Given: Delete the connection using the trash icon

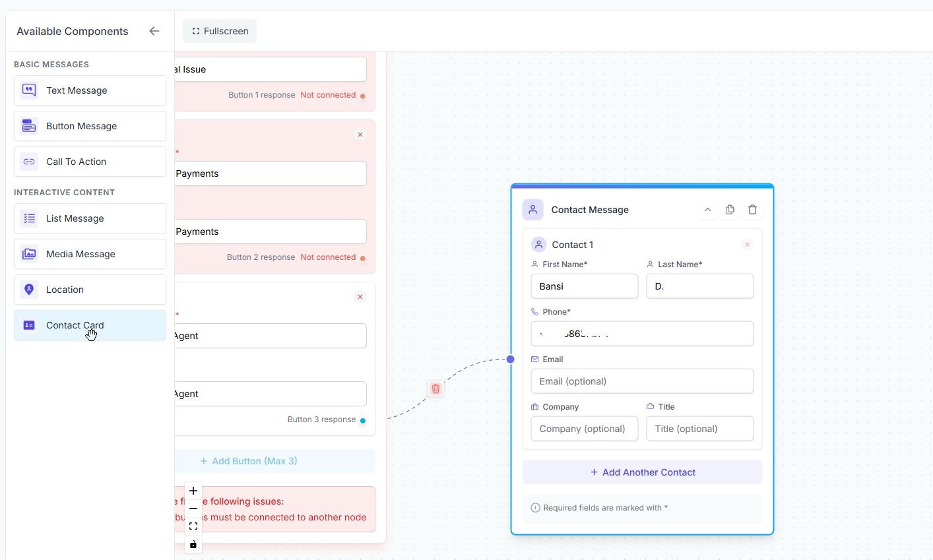Looking at the screenshot, I should pos(435,389).
